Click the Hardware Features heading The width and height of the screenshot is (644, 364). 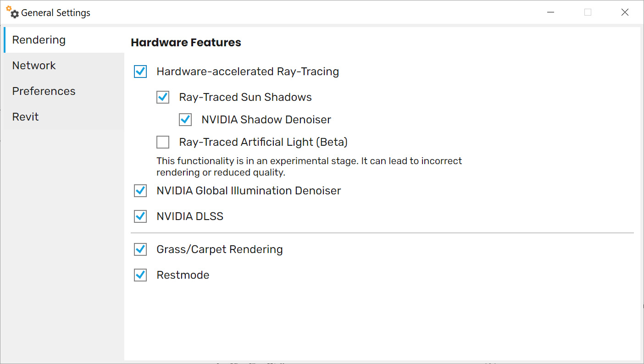click(186, 43)
